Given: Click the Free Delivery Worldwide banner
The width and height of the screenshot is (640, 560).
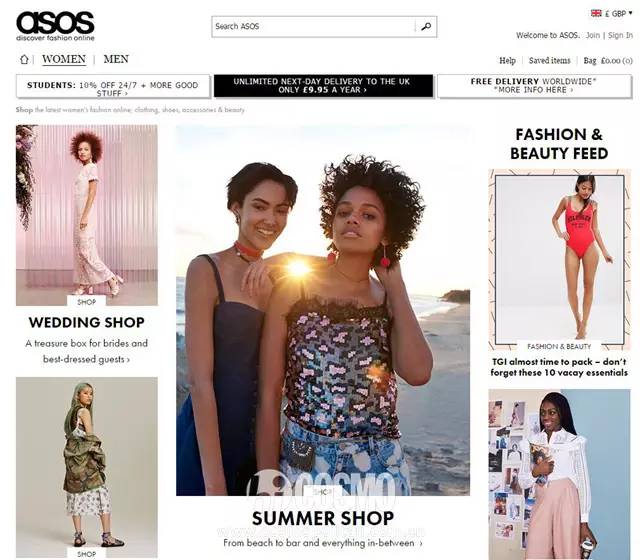Looking at the screenshot, I should tap(534, 86).
